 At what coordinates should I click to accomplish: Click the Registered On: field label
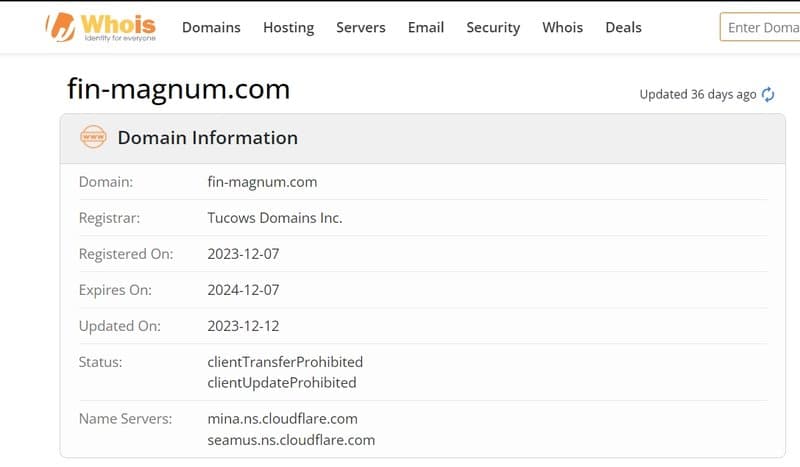(x=126, y=254)
